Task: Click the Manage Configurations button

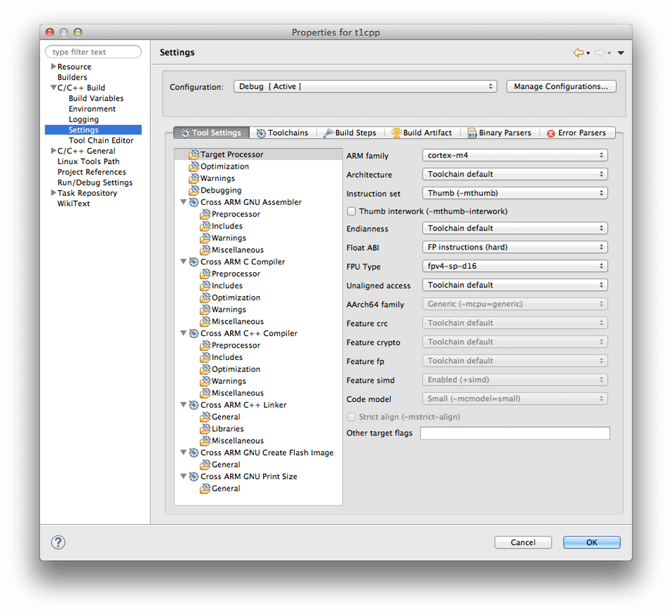Action: pos(561,87)
